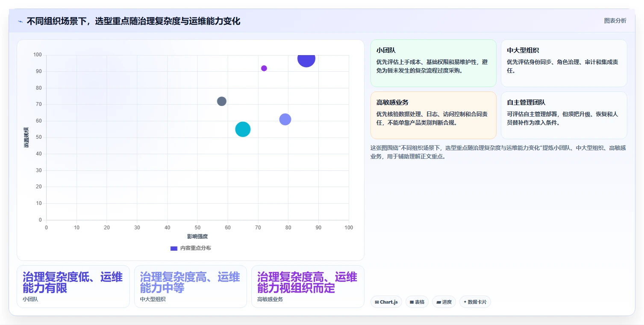Screen dimensions: 644x325
Task: Click the Chart.js tag chip
Action: tap(386, 302)
